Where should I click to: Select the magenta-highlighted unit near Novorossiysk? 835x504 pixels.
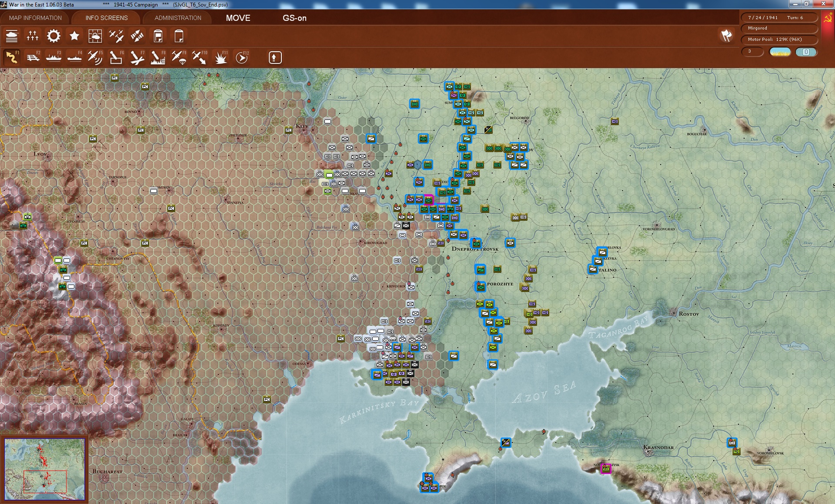pos(606,469)
